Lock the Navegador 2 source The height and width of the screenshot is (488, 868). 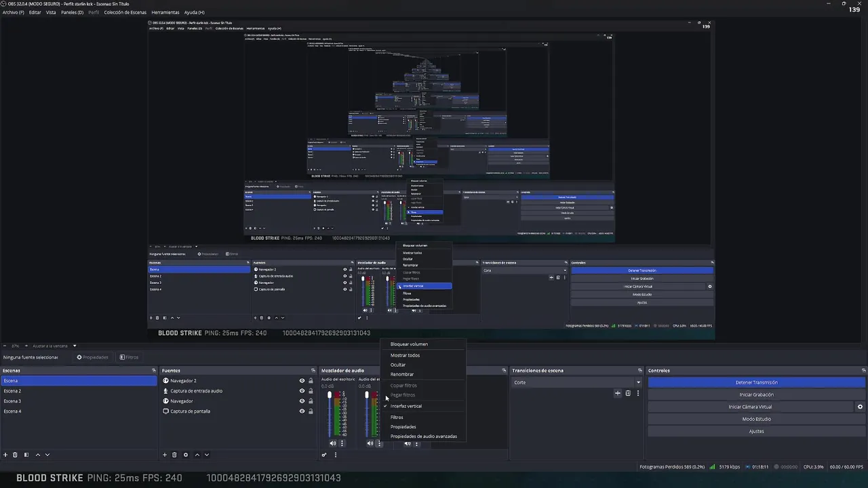(311, 381)
